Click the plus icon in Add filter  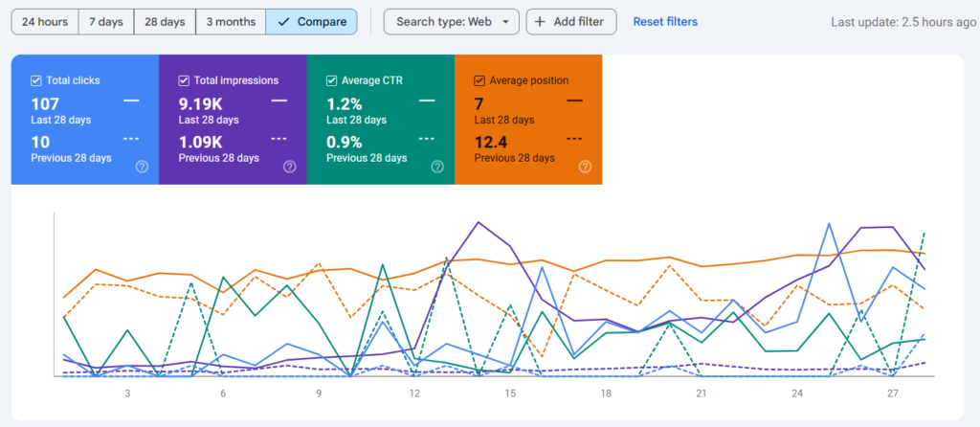click(x=541, y=22)
